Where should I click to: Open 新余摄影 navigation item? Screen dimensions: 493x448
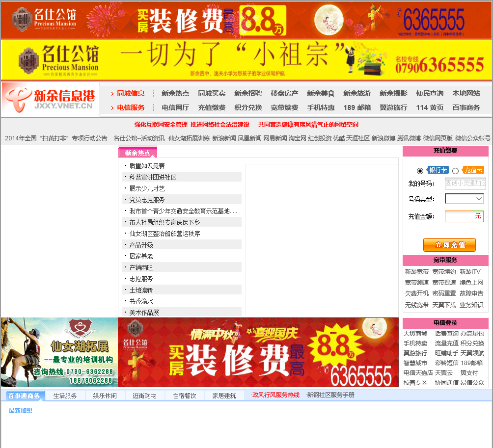pos(393,93)
